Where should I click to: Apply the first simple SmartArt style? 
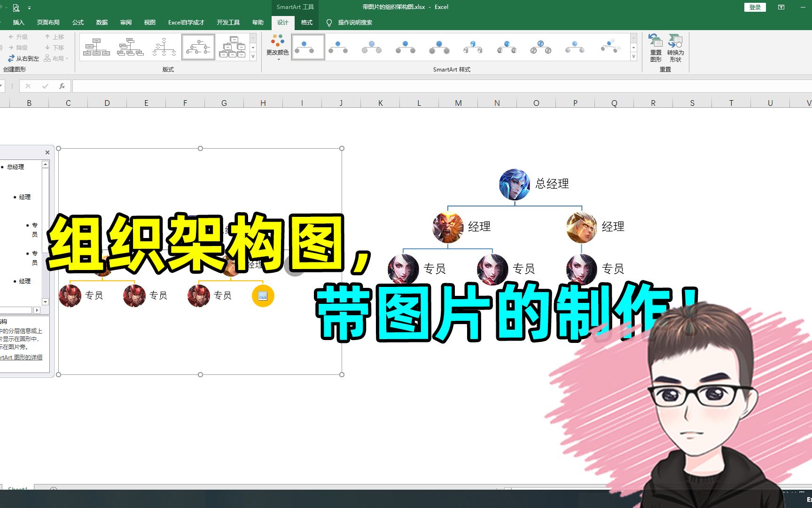[x=308, y=47]
